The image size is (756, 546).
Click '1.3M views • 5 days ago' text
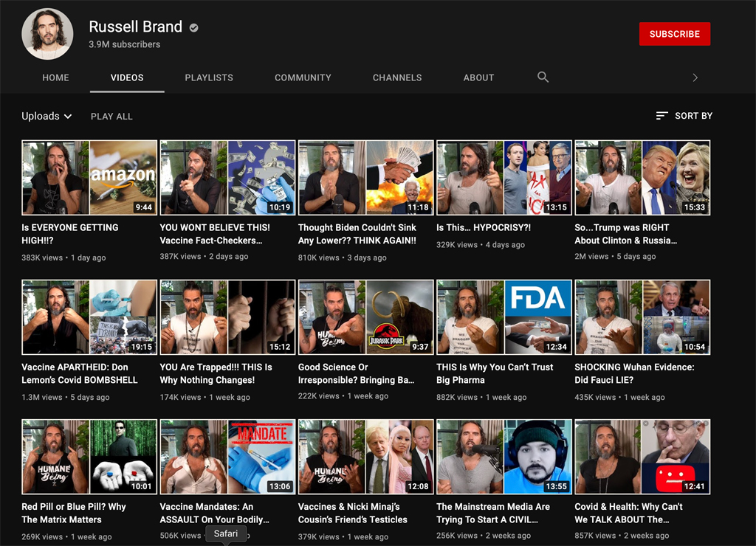point(66,397)
